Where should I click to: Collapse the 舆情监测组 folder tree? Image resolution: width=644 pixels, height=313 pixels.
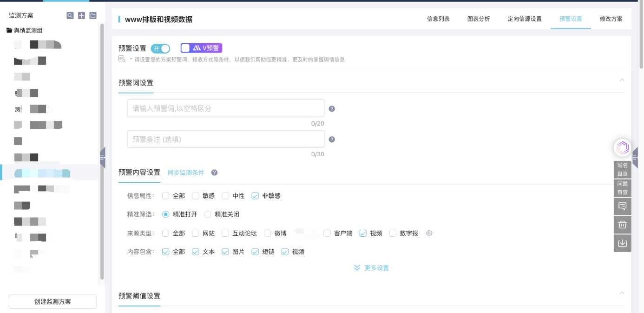pyautogui.click(x=9, y=30)
